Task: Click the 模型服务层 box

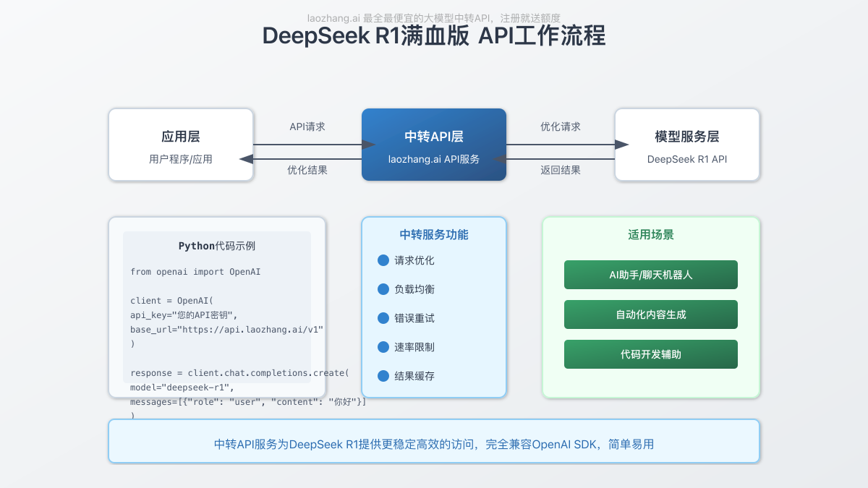Action: [687, 145]
